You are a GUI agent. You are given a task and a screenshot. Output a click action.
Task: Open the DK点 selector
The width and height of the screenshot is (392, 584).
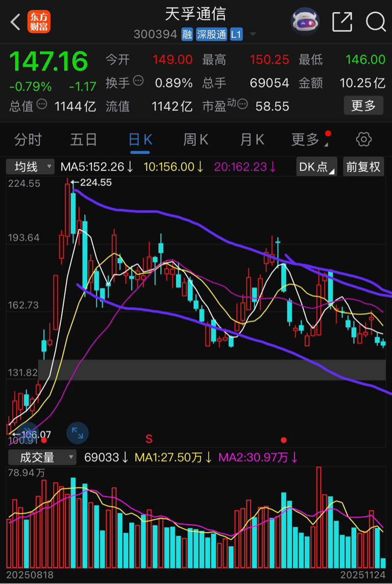point(317,167)
